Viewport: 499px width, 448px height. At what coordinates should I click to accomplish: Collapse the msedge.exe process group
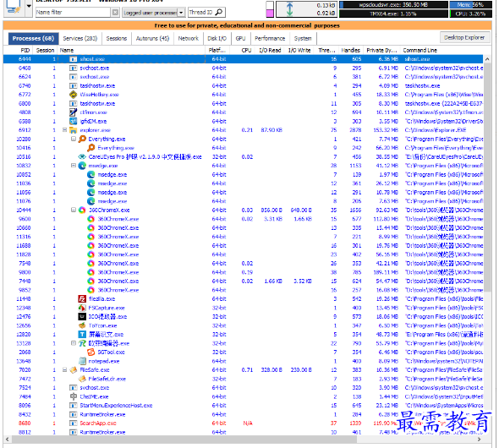(x=74, y=166)
